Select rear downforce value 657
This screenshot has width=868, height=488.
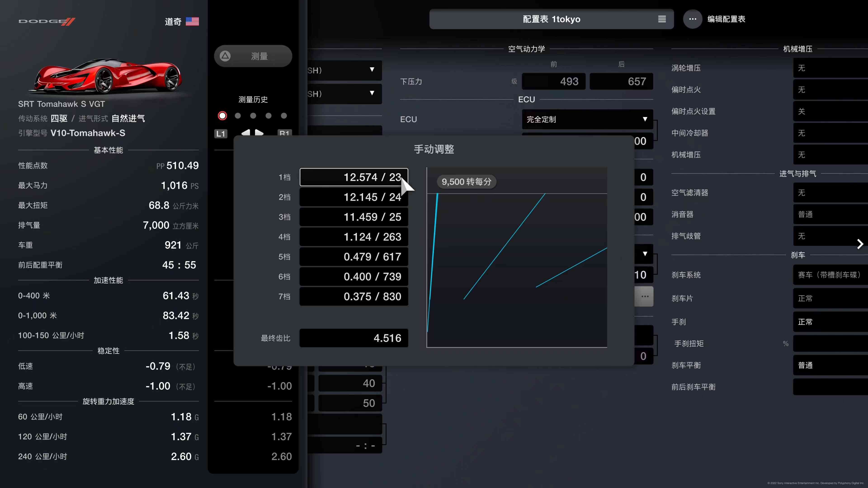pyautogui.click(x=621, y=82)
